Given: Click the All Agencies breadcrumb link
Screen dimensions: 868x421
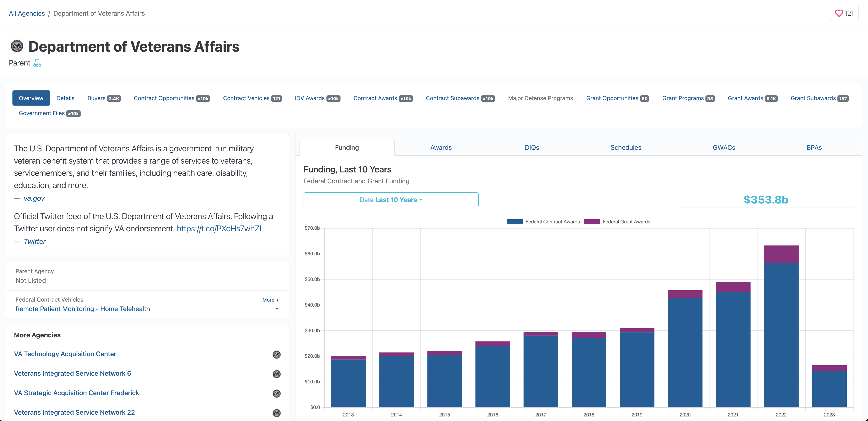Looking at the screenshot, I should click(27, 14).
